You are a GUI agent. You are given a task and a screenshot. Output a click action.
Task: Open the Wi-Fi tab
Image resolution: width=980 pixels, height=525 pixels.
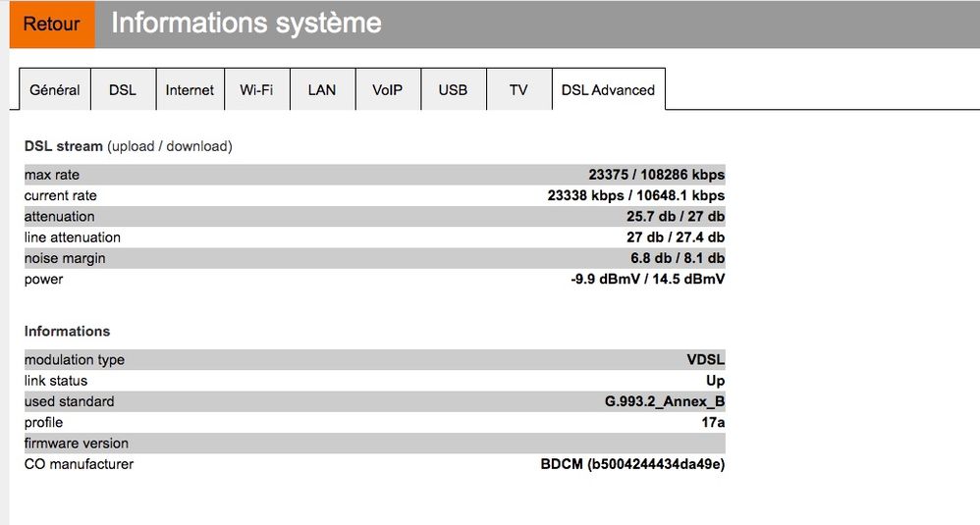[256, 89]
